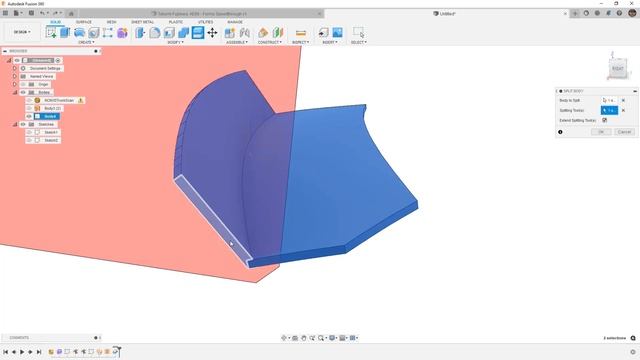Expand the Named Views node

coord(15,76)
